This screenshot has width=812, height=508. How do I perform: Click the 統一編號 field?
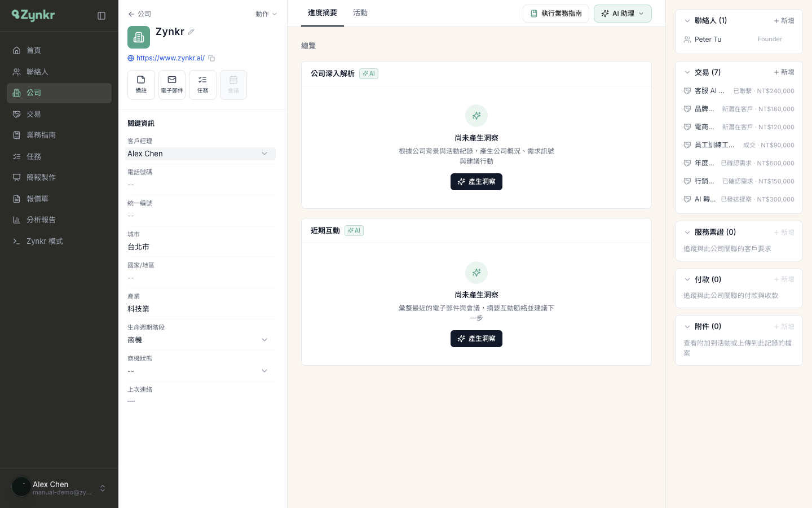coord(200,216)
